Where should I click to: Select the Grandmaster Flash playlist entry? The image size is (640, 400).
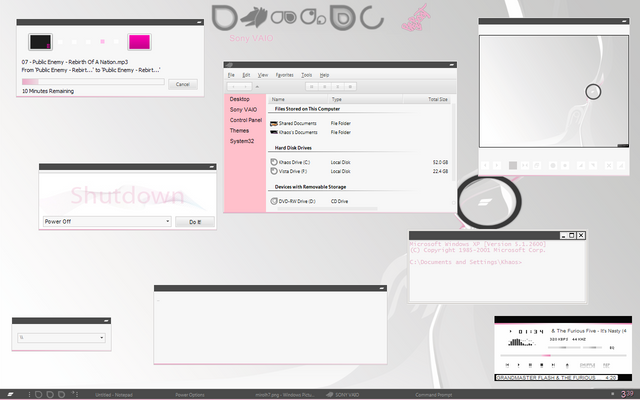coord(556,378)
